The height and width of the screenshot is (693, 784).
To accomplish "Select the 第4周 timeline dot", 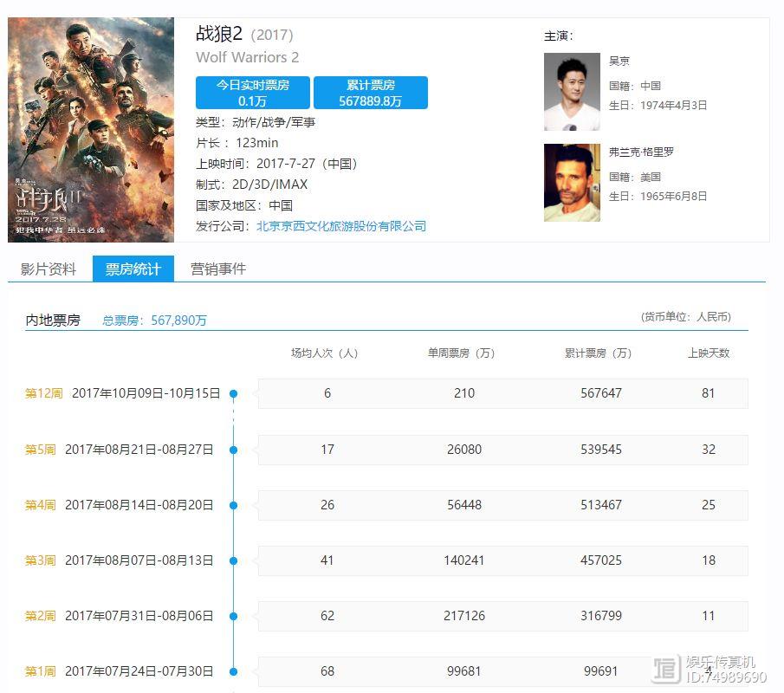I will [233, 506].
